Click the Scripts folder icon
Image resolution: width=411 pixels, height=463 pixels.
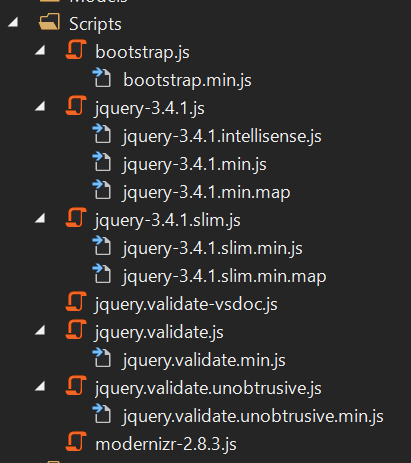[x=49, y=22]
